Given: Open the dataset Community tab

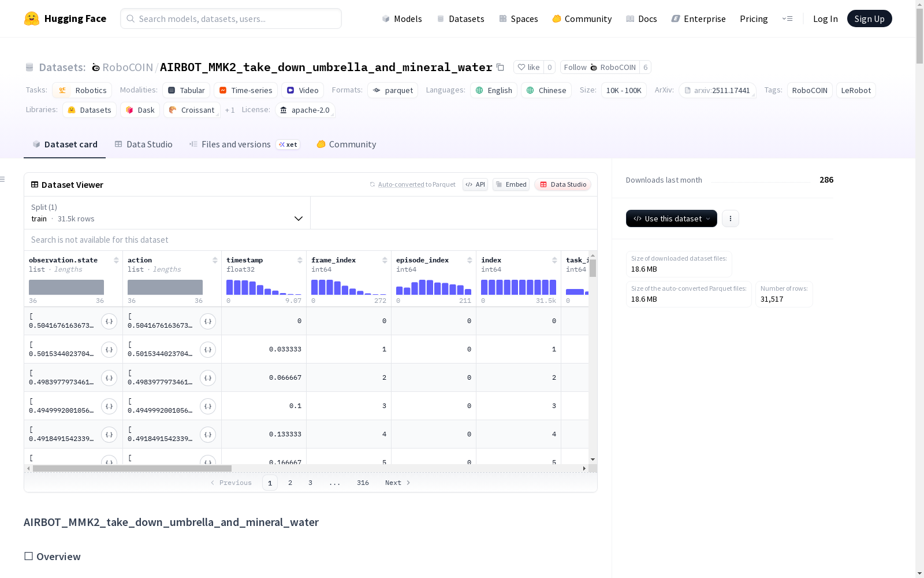Looking at the screenshot, I should click(x=346, y=144).
